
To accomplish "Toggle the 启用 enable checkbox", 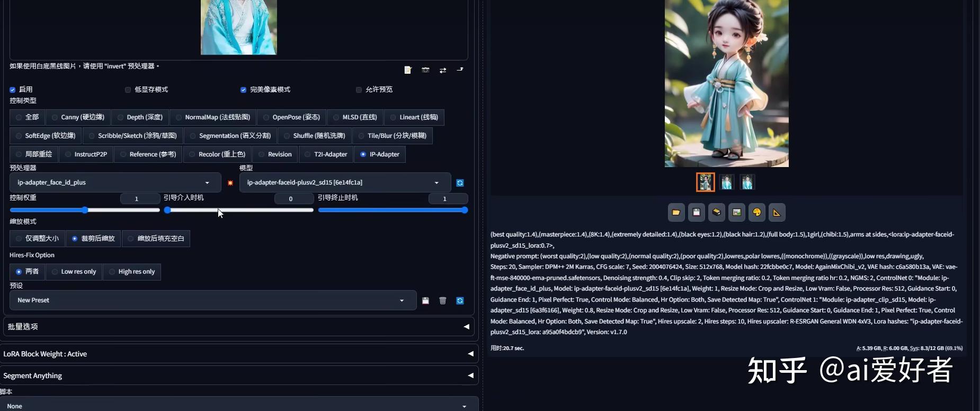I will pyautogui.click(x=13, y=90).
